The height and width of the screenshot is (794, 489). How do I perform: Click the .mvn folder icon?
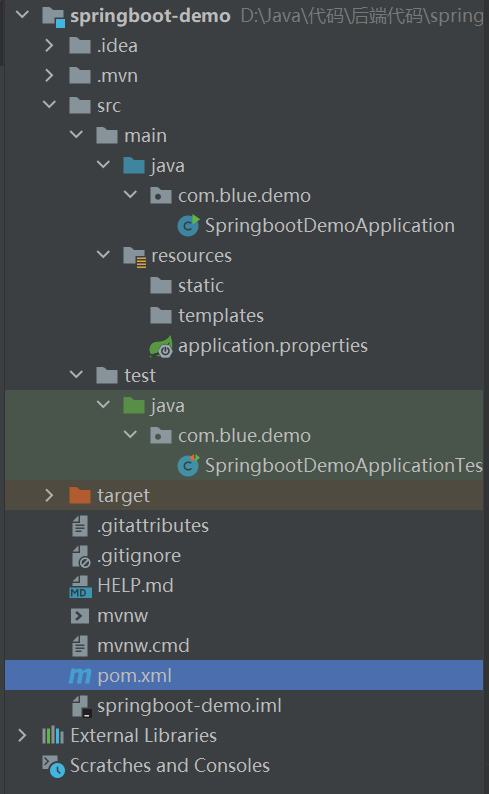pos(79,76)
